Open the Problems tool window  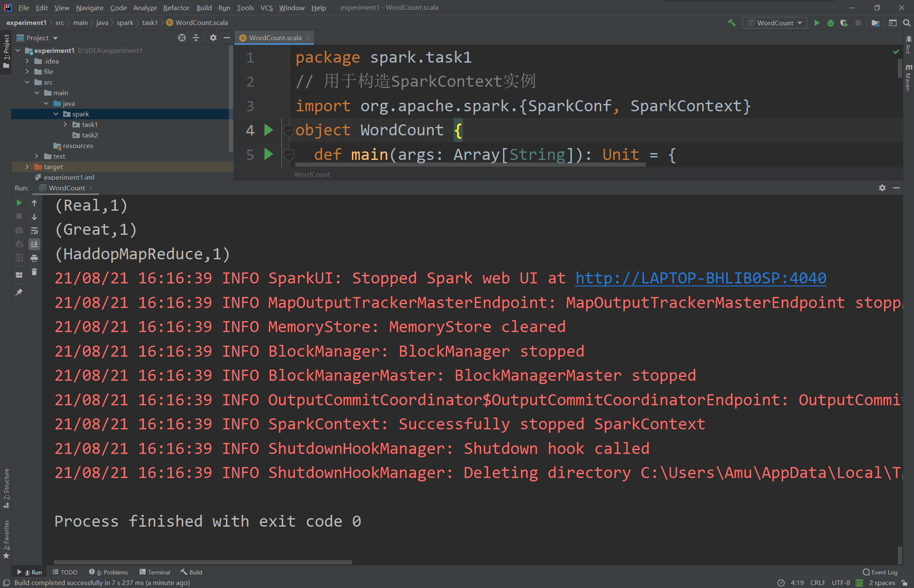108,572
